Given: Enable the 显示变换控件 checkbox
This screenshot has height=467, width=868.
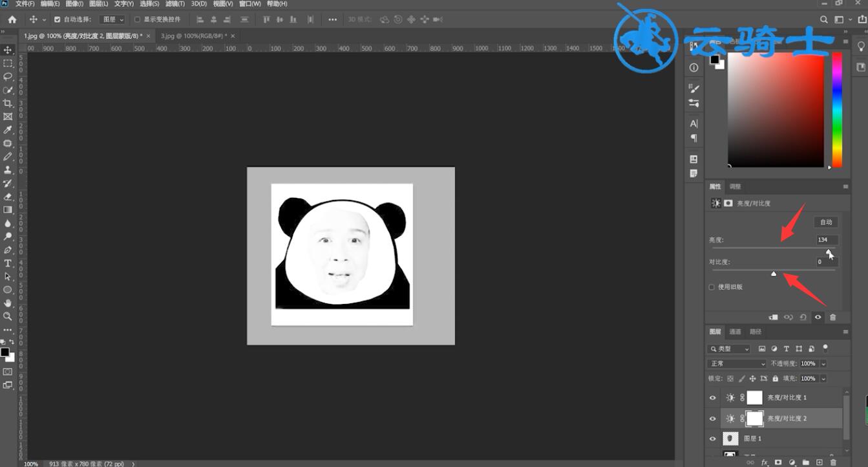Looking at the screenshot, I should [x=137, y=19].
